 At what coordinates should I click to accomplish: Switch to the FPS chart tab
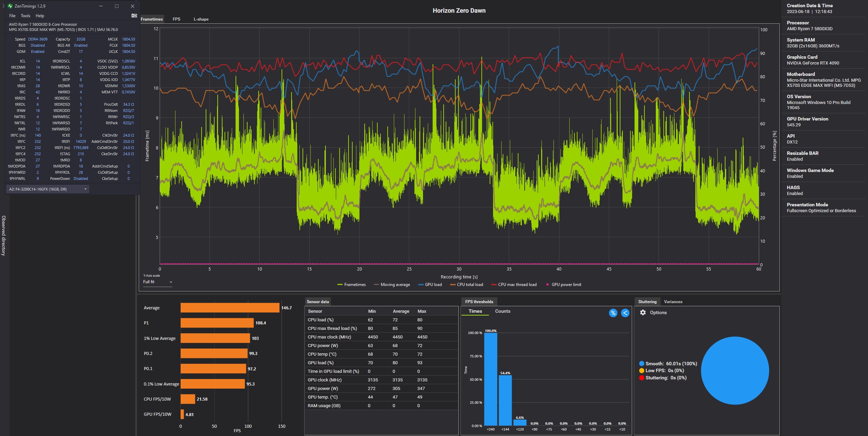pos(176,19)
